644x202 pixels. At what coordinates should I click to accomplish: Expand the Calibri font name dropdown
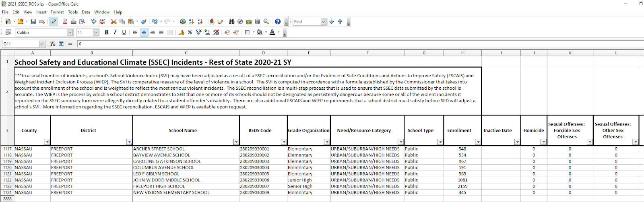point(70,32)
